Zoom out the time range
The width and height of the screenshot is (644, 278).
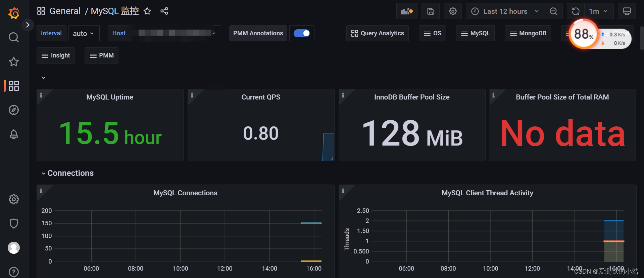pos(553,11)
